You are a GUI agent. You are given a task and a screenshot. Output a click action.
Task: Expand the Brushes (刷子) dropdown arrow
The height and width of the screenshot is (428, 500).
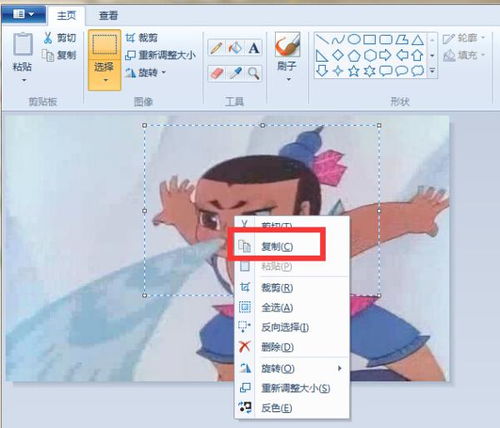pos(289,79)
